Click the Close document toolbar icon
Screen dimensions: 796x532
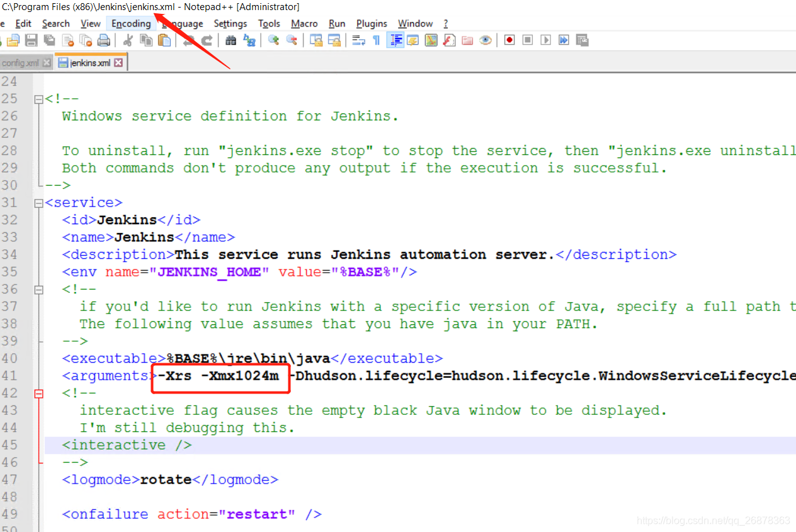click(67, 40)
